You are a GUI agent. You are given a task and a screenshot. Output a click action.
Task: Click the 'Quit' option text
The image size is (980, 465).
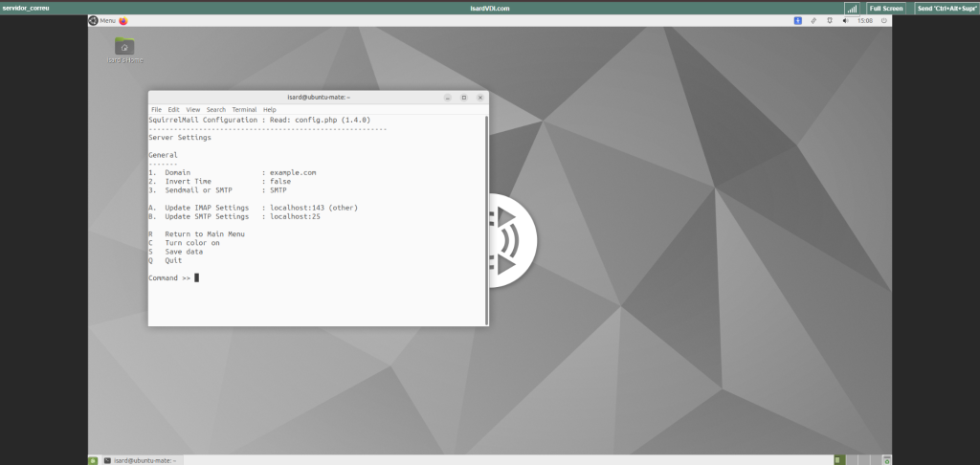pos(173,260)
